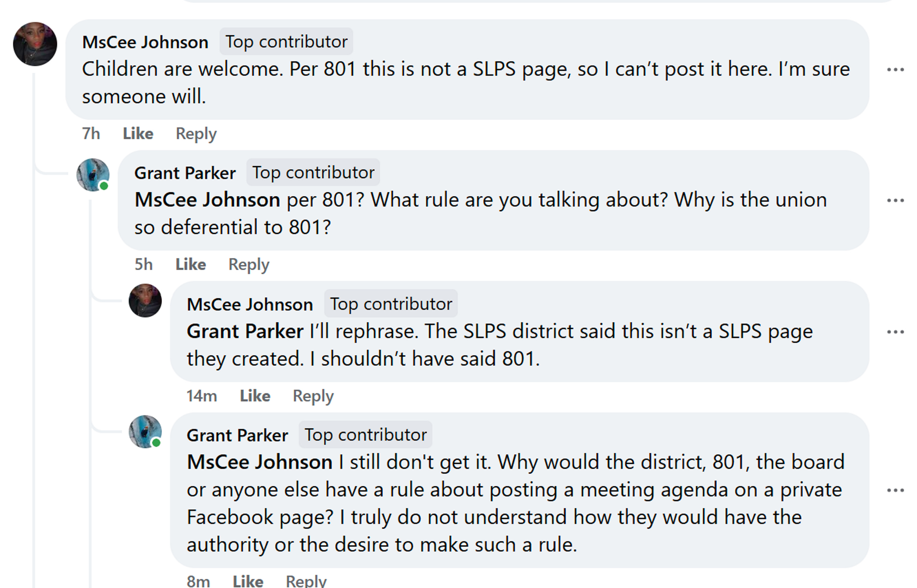Click Grant Parker's avatar on the 8m reply

[x=145, y=432]
